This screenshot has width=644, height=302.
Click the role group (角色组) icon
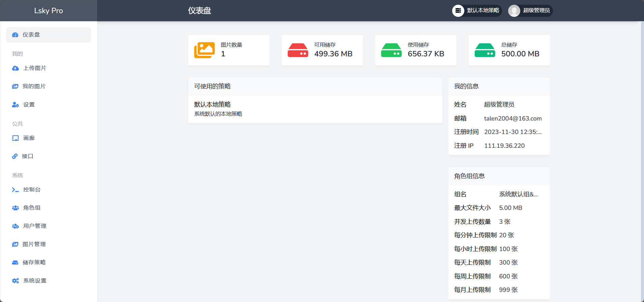tap(16, 208)
